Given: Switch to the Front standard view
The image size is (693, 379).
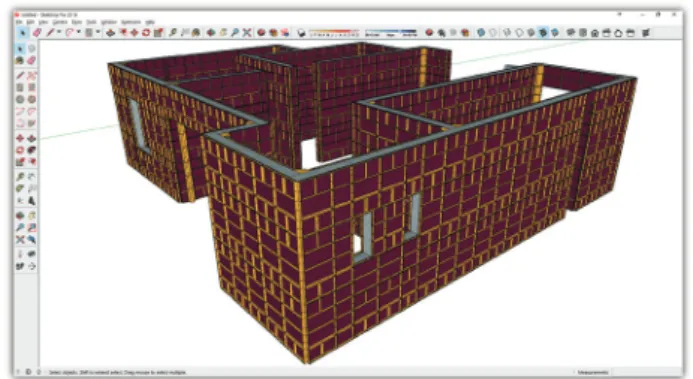Looking at the screenshot, I should (595, 32).
